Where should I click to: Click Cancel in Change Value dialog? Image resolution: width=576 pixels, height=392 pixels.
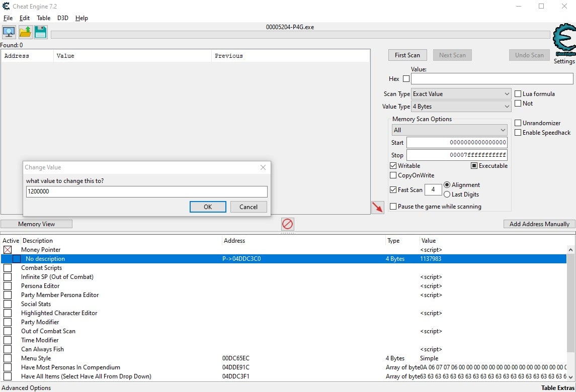click(249, 207)
